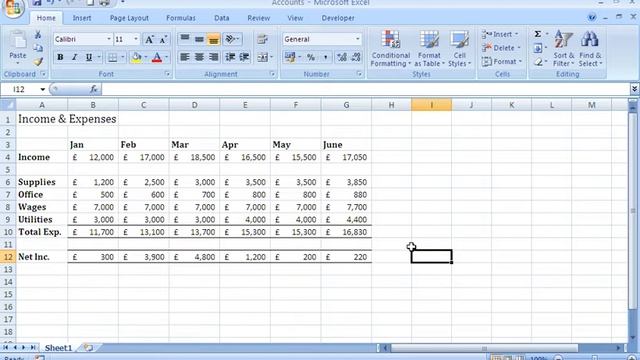Click the Copy icon
This screenshot has width=640, height=360.
click(x=38, y=48)
